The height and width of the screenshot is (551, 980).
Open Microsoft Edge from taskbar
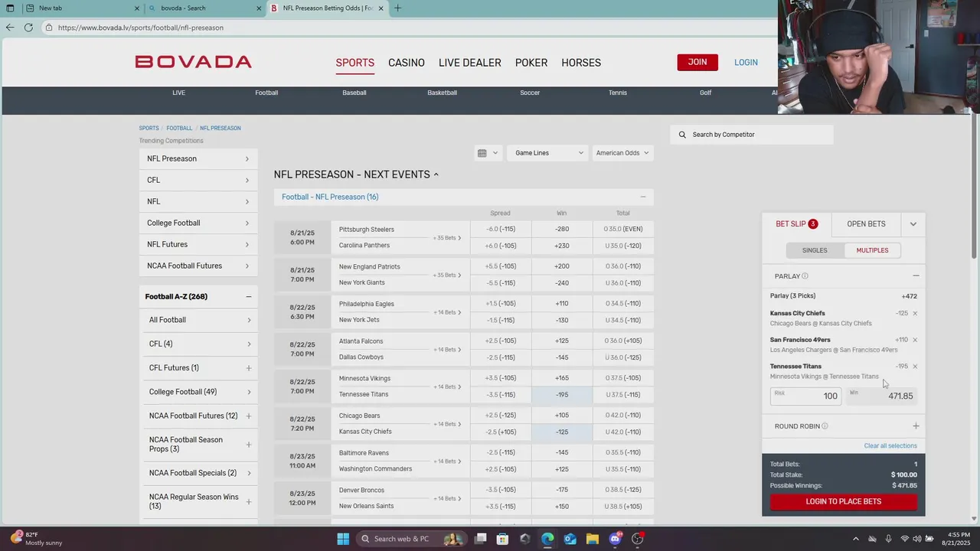[x=547, y=539]
